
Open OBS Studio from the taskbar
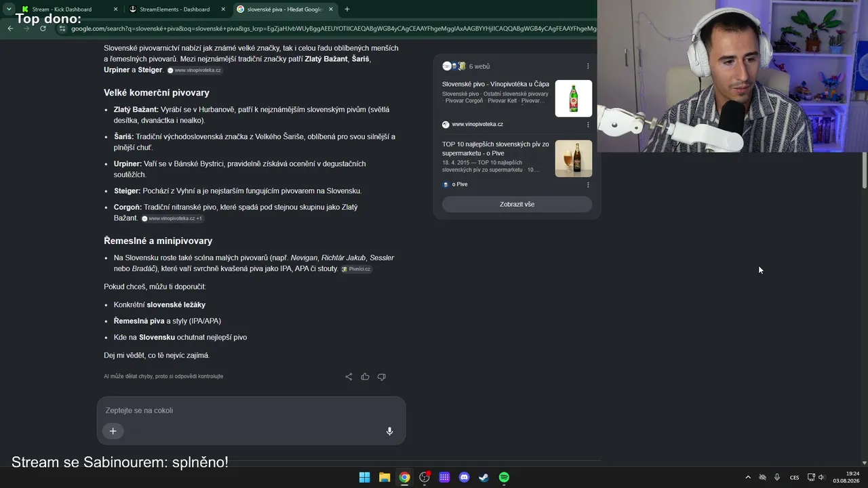(425, 477)
